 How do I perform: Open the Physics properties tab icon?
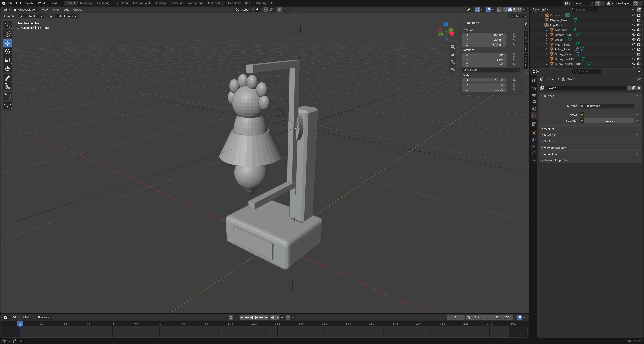533,147
